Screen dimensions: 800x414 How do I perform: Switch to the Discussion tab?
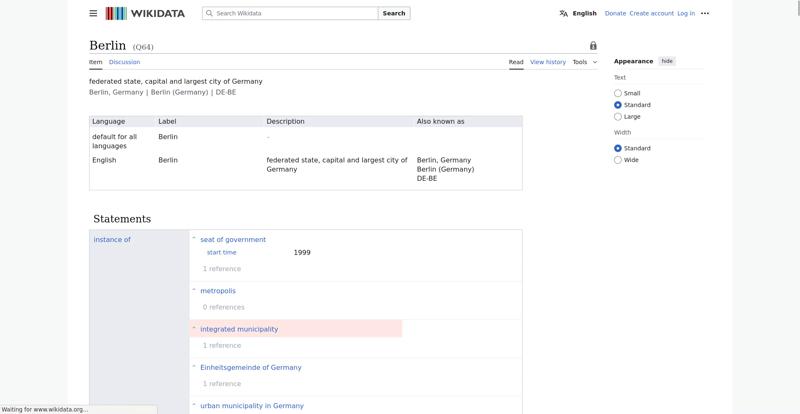[124, 62]
